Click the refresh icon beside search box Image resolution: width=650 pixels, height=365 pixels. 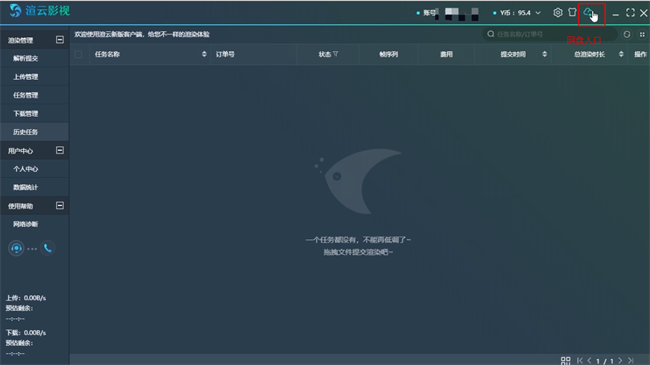tap(627, 34)
